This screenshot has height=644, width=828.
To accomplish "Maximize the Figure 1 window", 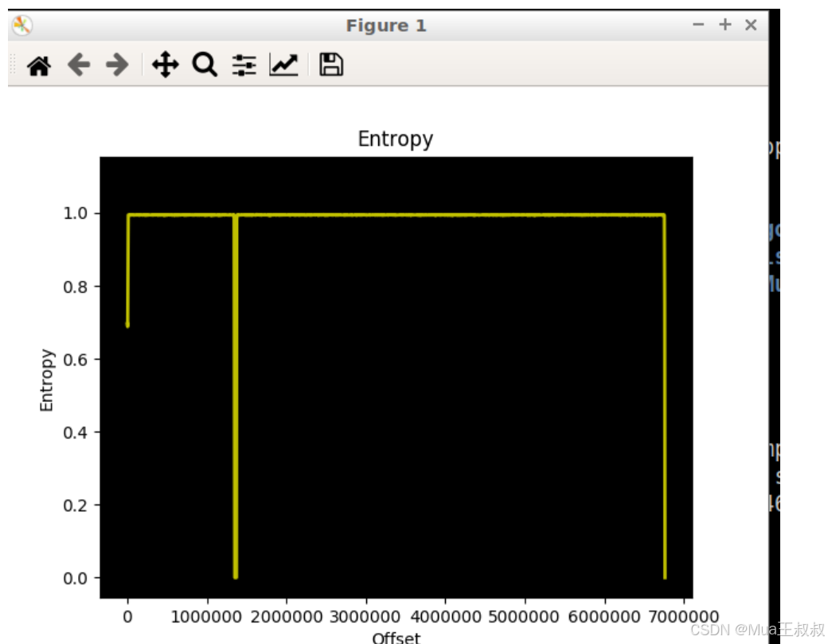I will tap(725, 25).
